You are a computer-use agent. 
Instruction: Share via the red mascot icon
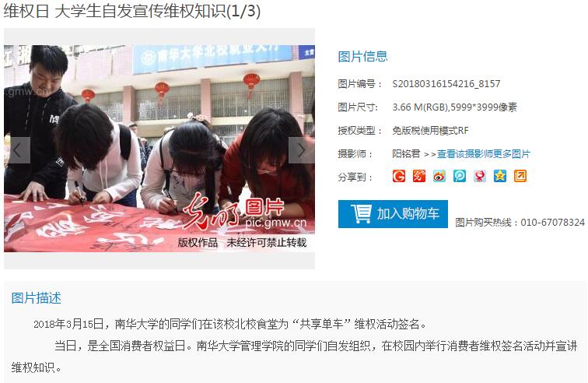[x=480, y=176]
